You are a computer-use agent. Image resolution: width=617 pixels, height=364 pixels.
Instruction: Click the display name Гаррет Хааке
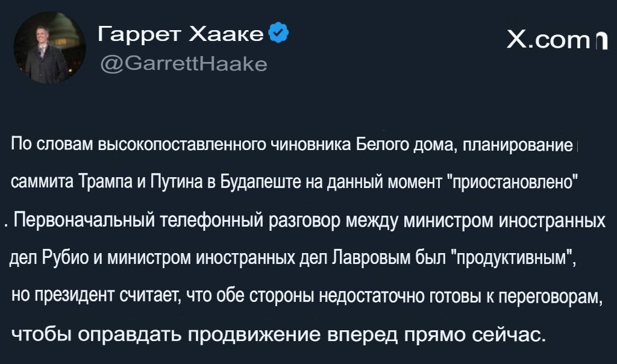(181, 35)
